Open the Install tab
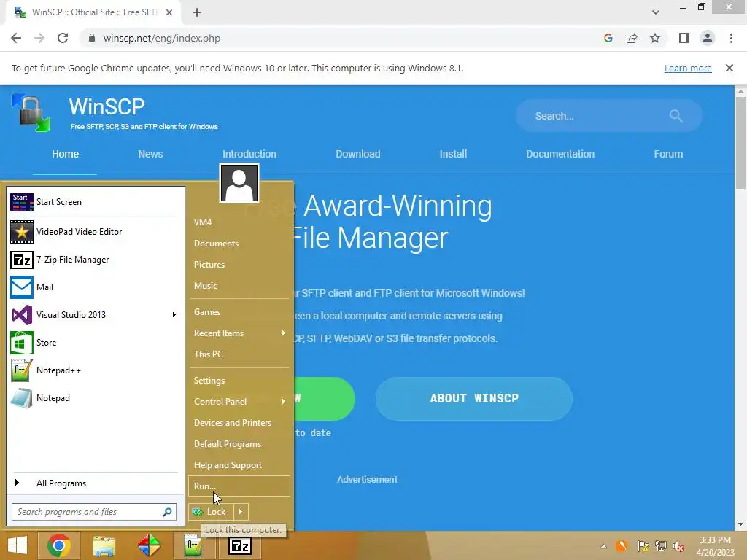Screen dimensions: 747x560 tap(453, 154)
